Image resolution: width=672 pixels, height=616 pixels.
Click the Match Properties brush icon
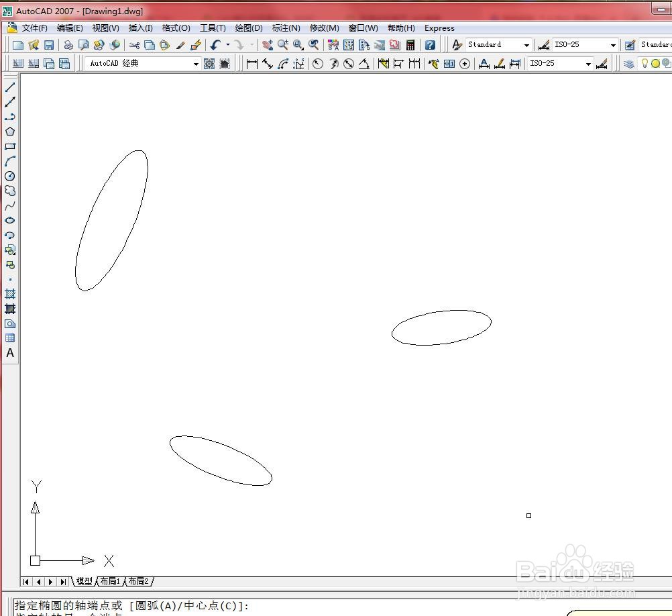(x=180, y=45)
